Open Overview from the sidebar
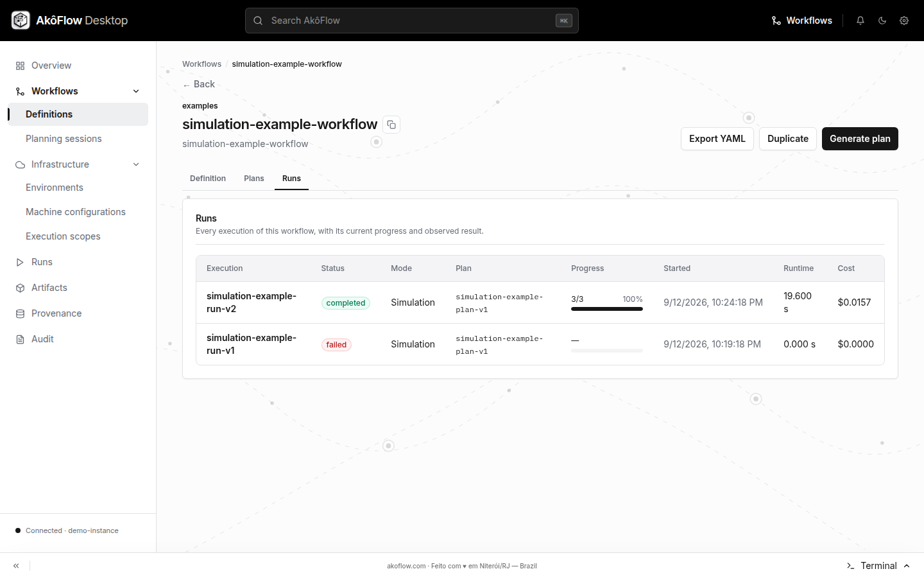Image resolution: width=924 pixels, height=578 pixels. (x=78, y=66)
